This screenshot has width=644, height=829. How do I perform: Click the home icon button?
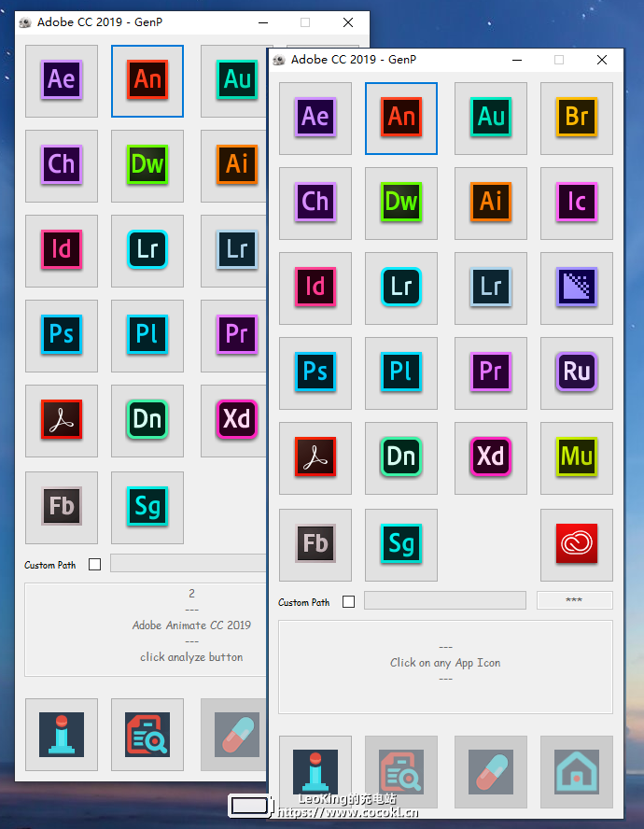point(576,772)
